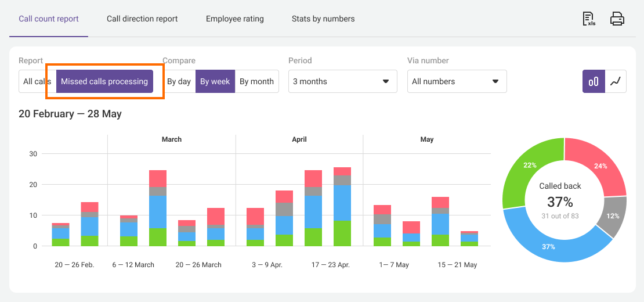Open the Employee rating tab
The height and width of the screenshot is (302, 644).
click(x=235, y=19)
